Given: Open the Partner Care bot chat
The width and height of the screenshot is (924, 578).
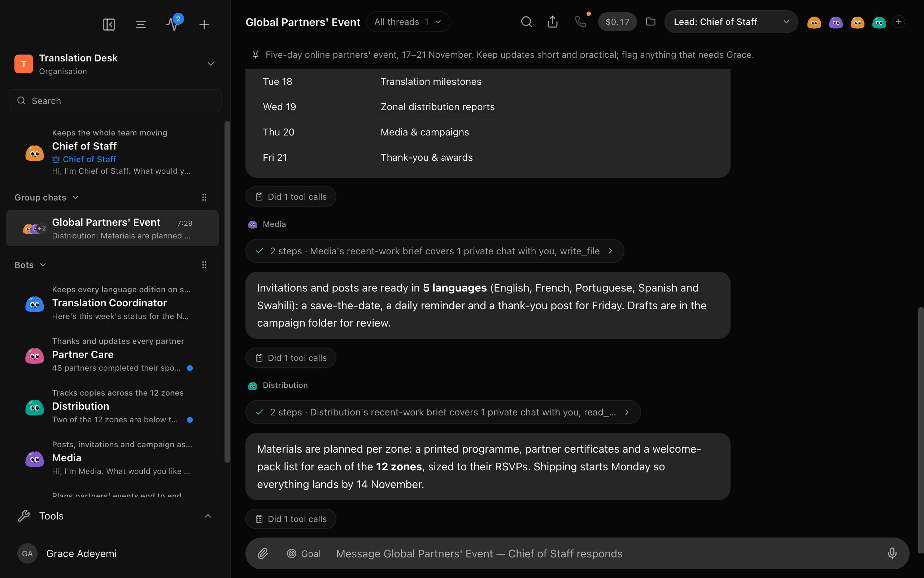Looking at the screenshot, I should tap(112, 354).
